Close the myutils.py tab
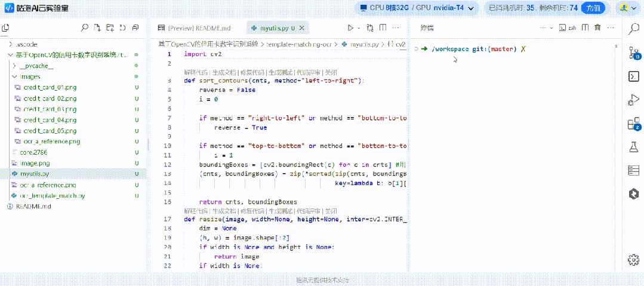This screenshot has width=644, height=286. point(302,28)
